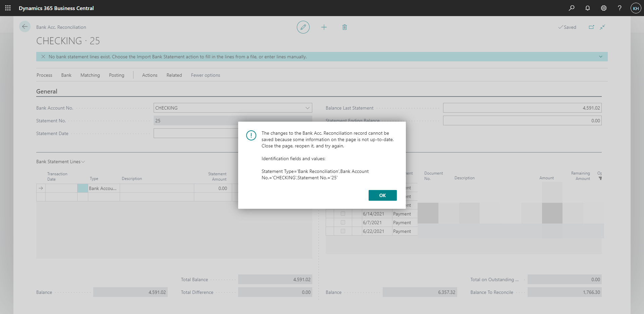Click the Transaction Date column header
The height and width of the screenshot is (314, 644).
[57, 177]
